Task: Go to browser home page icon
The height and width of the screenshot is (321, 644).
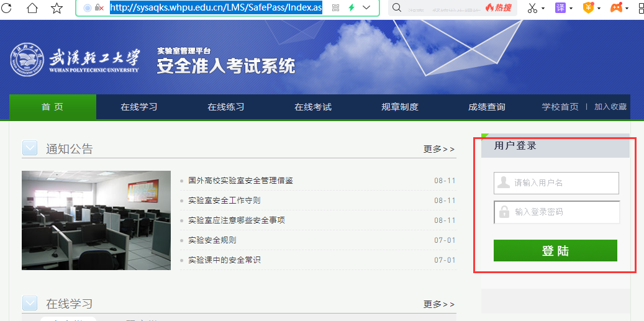Action: [x=32, y=8]
